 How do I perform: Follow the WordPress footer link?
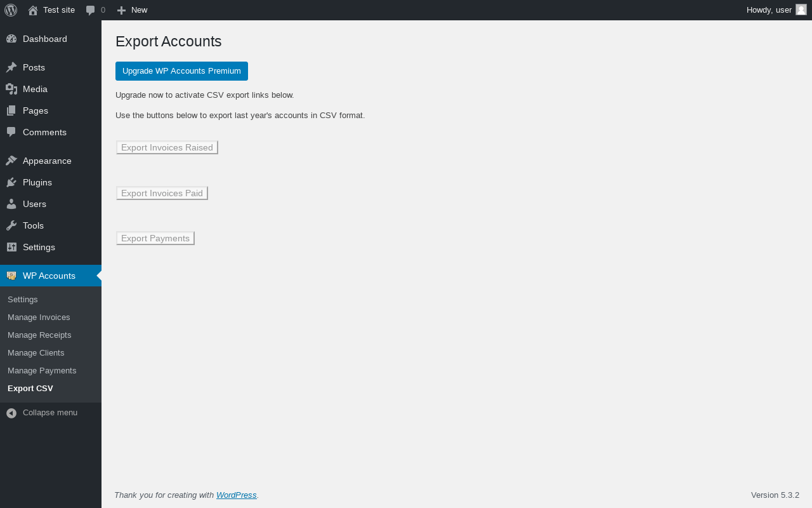pyautogui.click(x=236, y=495)
